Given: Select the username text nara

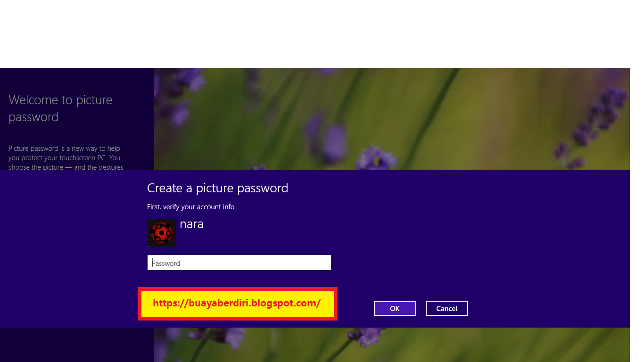Looking at the screenshot, I should pos(191,224).
